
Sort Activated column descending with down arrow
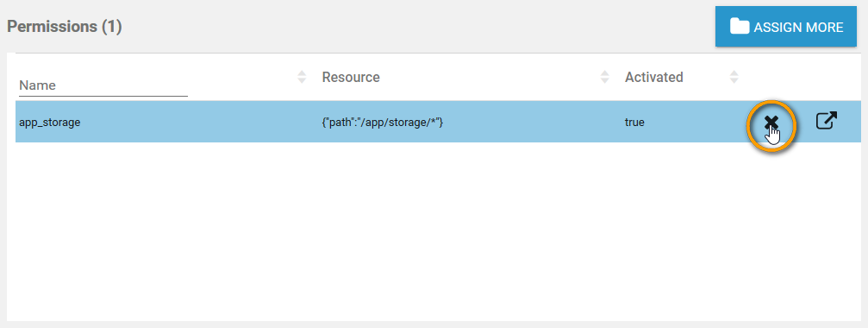point(734,81)
